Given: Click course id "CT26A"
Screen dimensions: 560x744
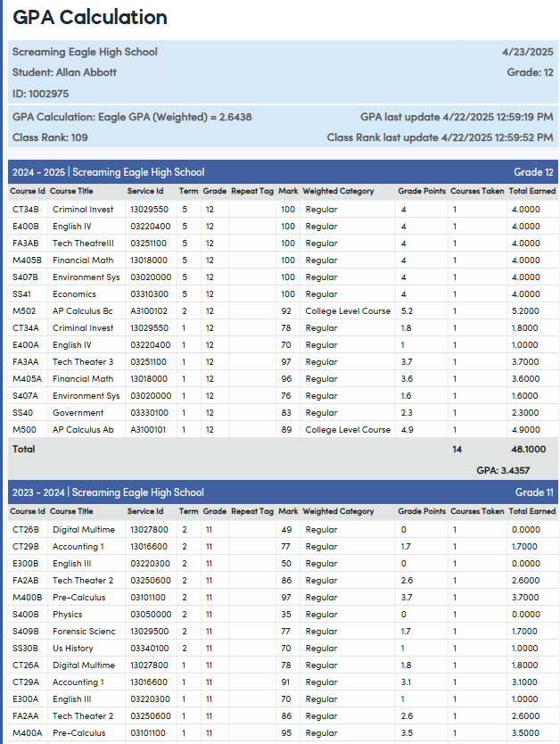Looking at the screenshot, I should click(26, 665).
